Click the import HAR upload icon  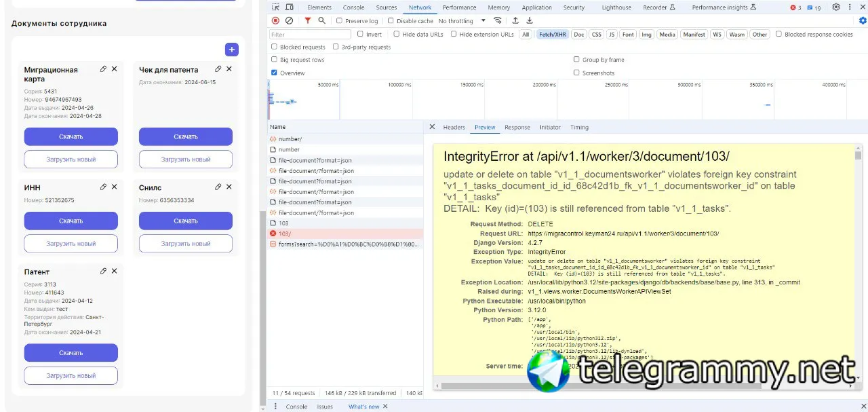click(515, 21)
